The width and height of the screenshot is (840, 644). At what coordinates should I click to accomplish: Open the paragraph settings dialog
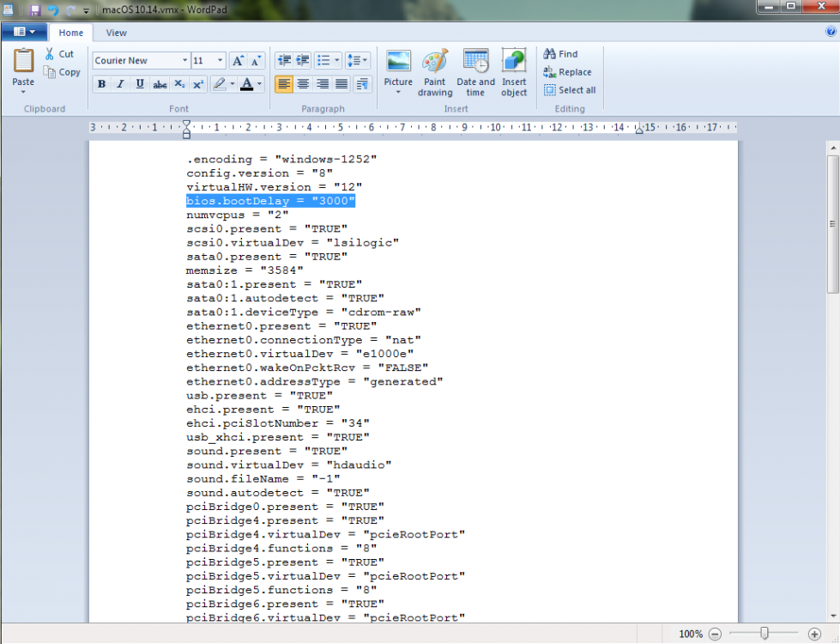tap(363, 84)
